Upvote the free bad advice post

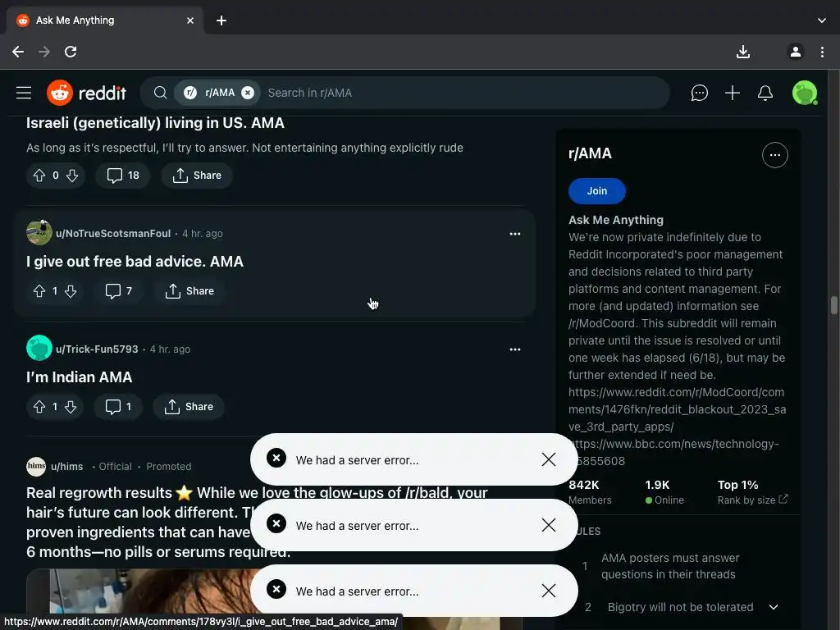pos(39,291)
